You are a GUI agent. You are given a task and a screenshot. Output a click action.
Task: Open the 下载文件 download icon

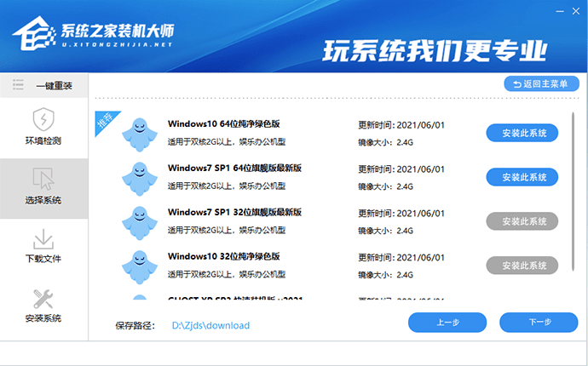point(43,239)
